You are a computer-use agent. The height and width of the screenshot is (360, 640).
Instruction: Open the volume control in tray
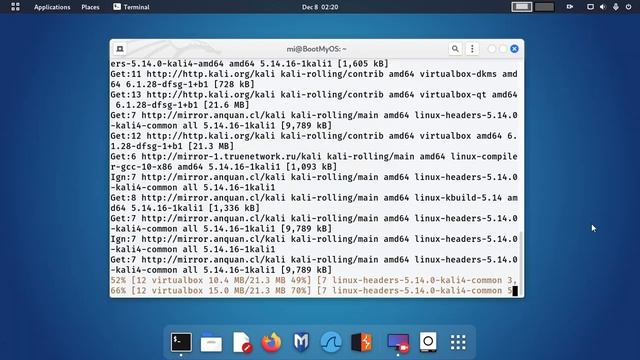603,7
